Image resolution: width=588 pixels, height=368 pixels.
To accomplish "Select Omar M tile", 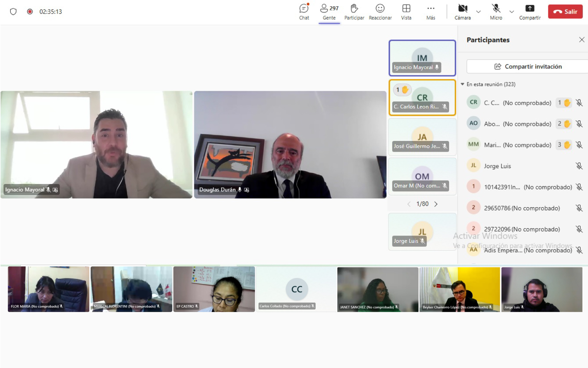I will (422, 177).
